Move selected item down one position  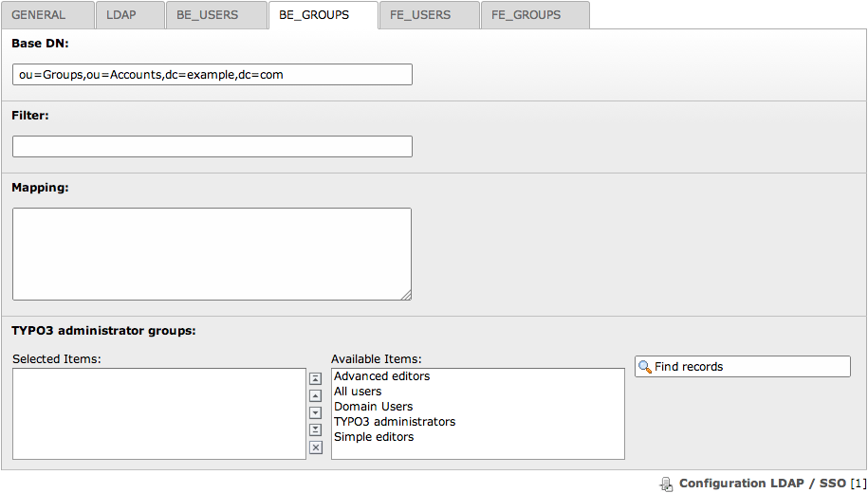click(316, 412)
